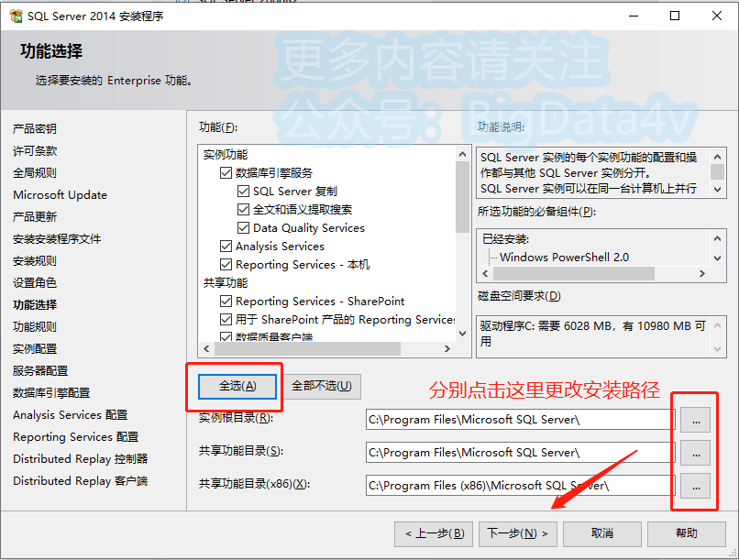The width and height of the screenshot is (739, 560).
Task: Select Reporting Services - SharePoint checkbox
Action: click(226, 301)
